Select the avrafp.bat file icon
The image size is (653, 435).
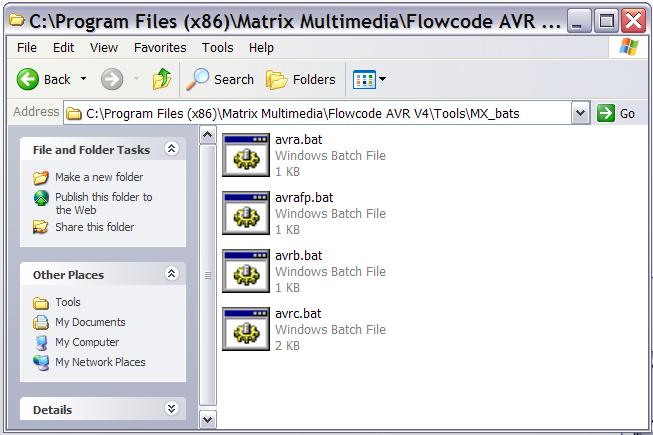coord(246,213)
